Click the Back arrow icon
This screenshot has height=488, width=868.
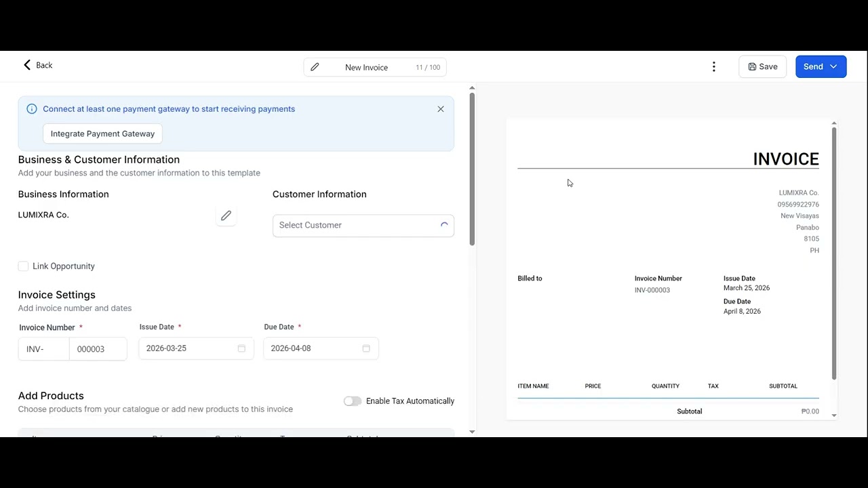[x=27, y=65]
